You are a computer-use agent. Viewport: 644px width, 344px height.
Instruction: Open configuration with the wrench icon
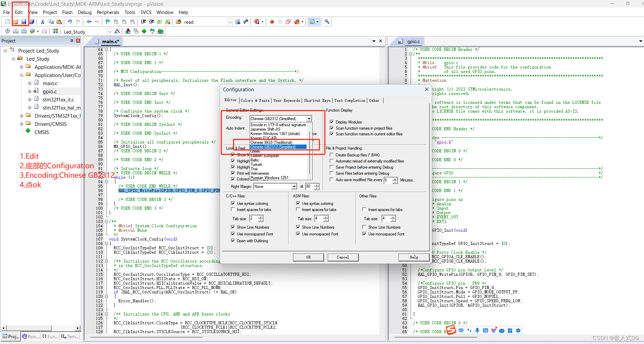point(327,21)
